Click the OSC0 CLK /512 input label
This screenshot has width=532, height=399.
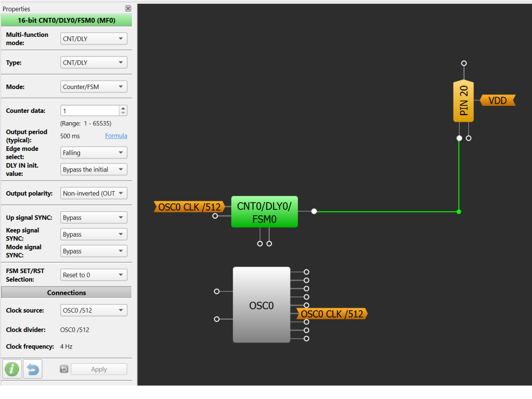(x=189, y=207)
